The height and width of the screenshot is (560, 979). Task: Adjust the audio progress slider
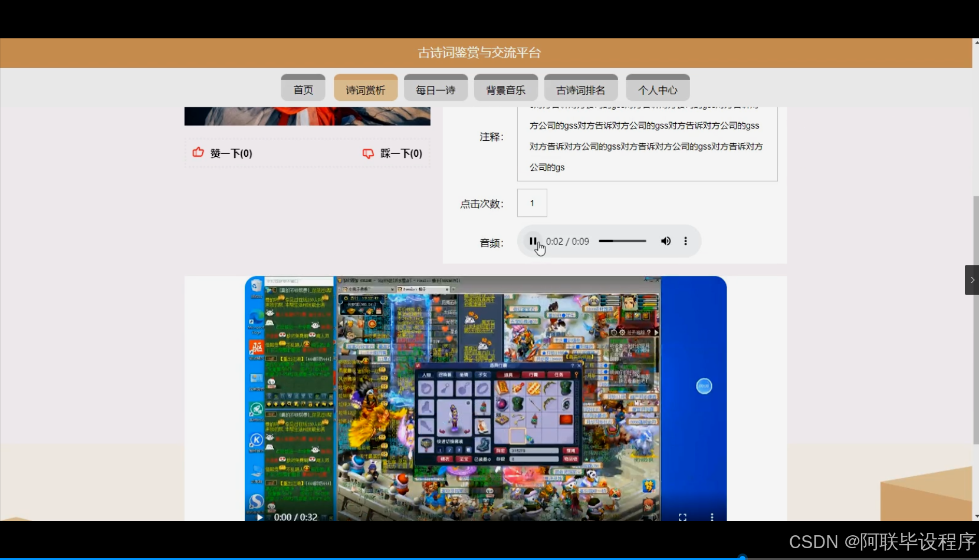(x=623, y=241)
